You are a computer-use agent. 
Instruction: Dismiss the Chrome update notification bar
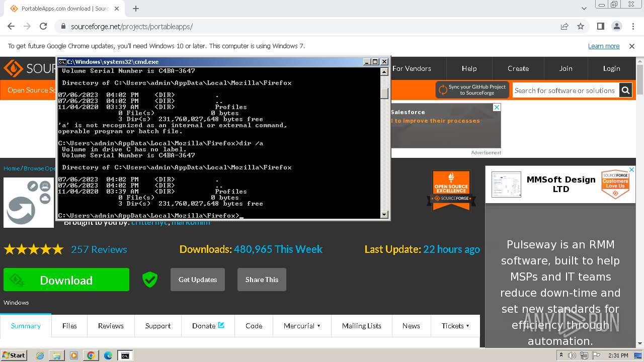coord(632,46)
